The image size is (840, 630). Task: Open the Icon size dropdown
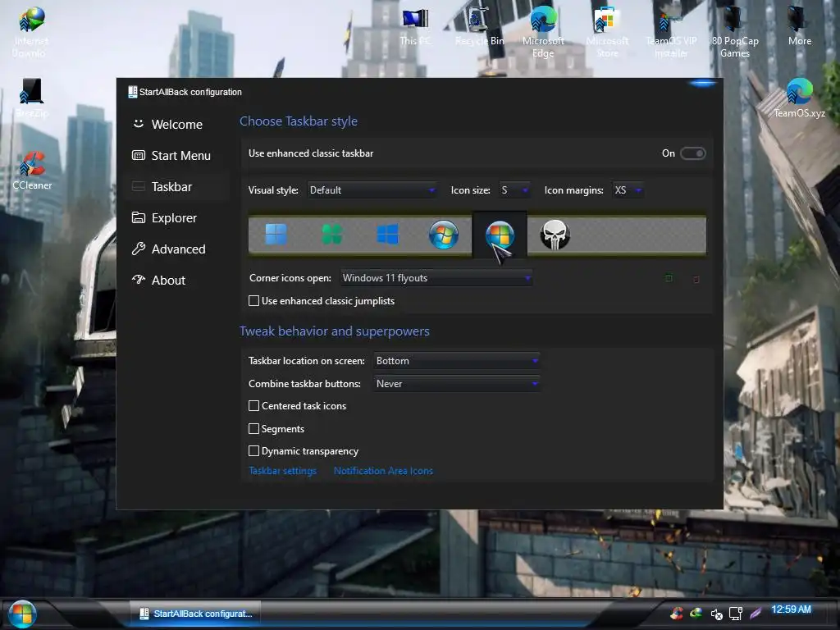coord(515,189)
